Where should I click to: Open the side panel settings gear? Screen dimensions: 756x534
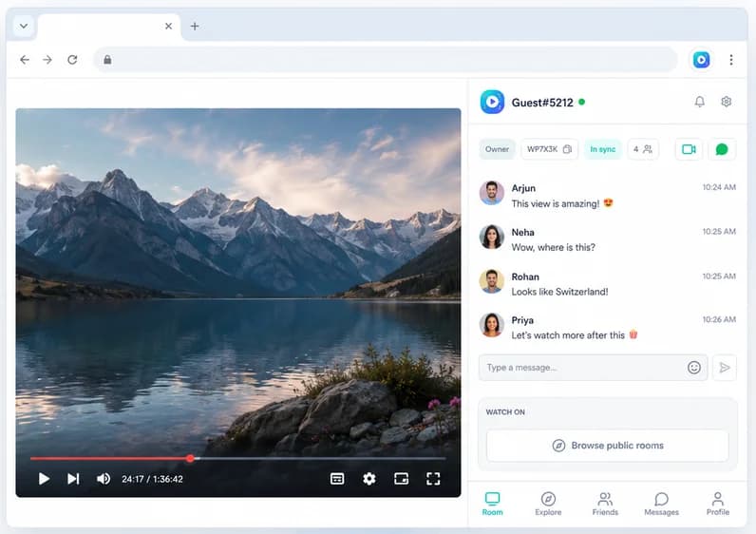click(x=727, y=102)
